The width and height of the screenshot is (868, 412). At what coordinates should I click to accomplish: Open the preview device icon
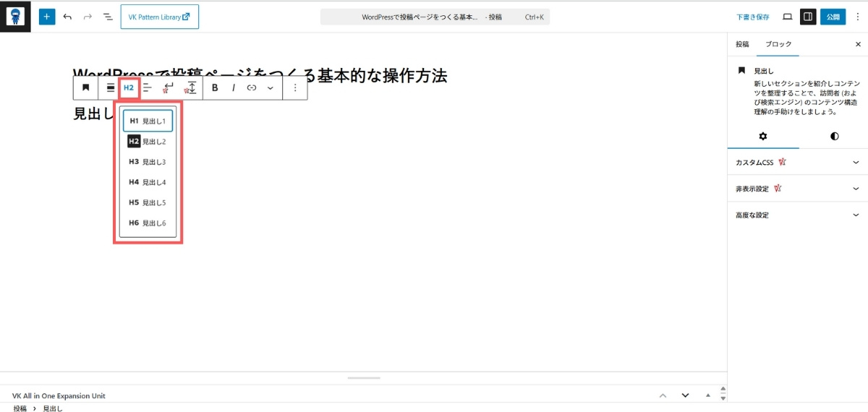click(x=788, y=17)
